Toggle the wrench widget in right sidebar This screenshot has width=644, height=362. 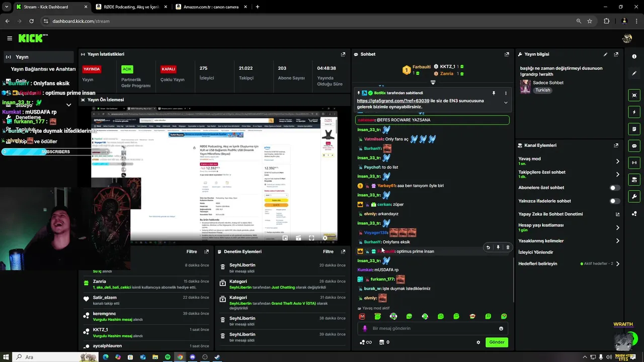(634, 197)
